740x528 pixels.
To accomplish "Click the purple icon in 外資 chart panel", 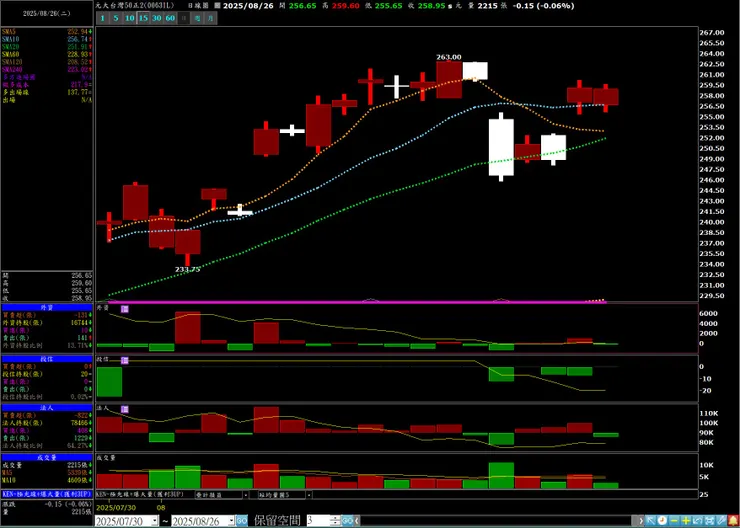I will pyautogui.click(x=125, y=309).
